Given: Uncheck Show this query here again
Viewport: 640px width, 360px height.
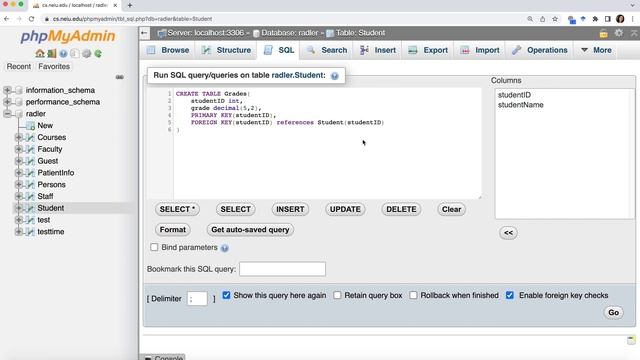Looking at the screenshot, I should [x=226, y=295].
